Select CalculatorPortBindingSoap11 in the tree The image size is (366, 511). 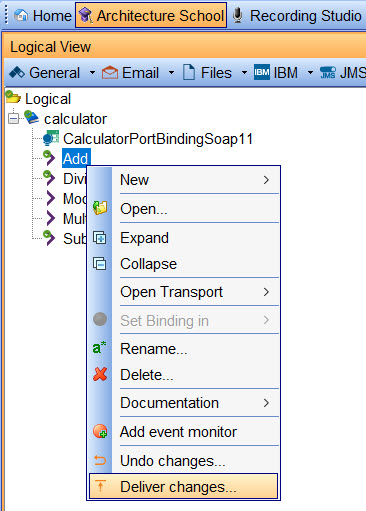[x=158, y=139]
